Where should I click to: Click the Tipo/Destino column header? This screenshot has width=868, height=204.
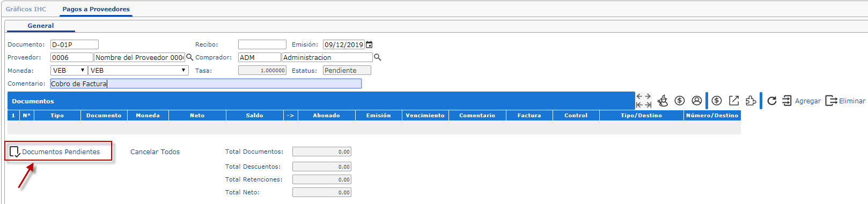[642, 115]
